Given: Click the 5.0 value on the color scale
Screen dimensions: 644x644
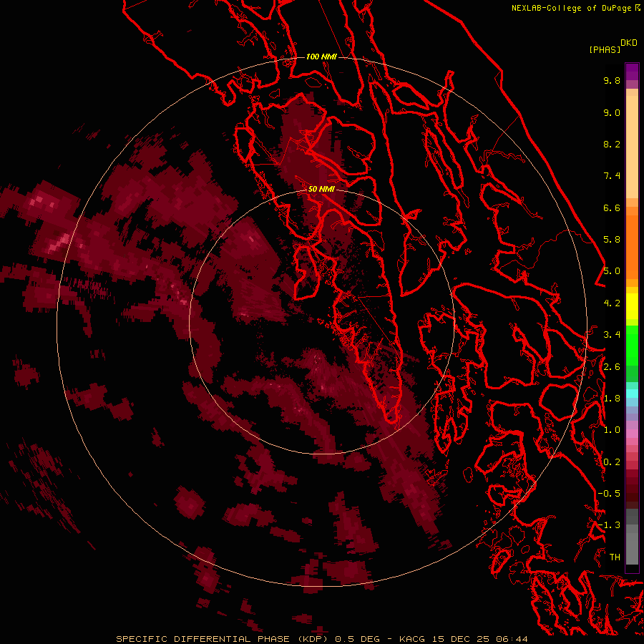Looking at the screenshot, I should point(612,271).
